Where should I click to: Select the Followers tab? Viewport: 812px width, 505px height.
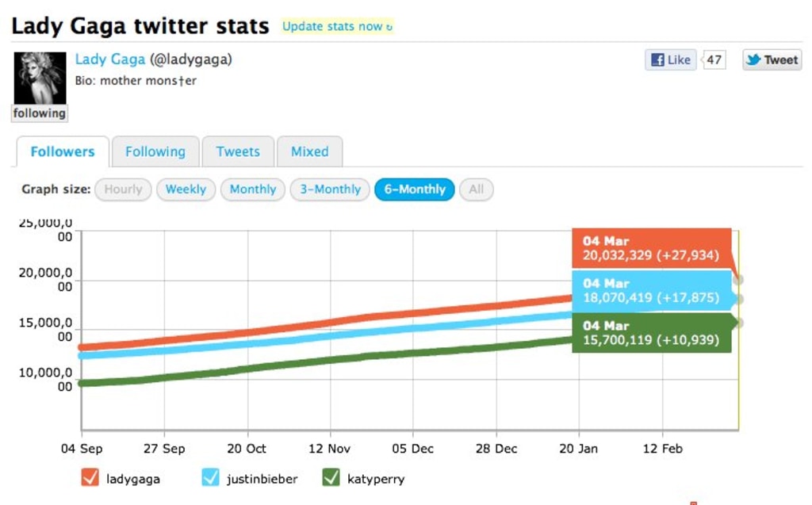(62, 151)
